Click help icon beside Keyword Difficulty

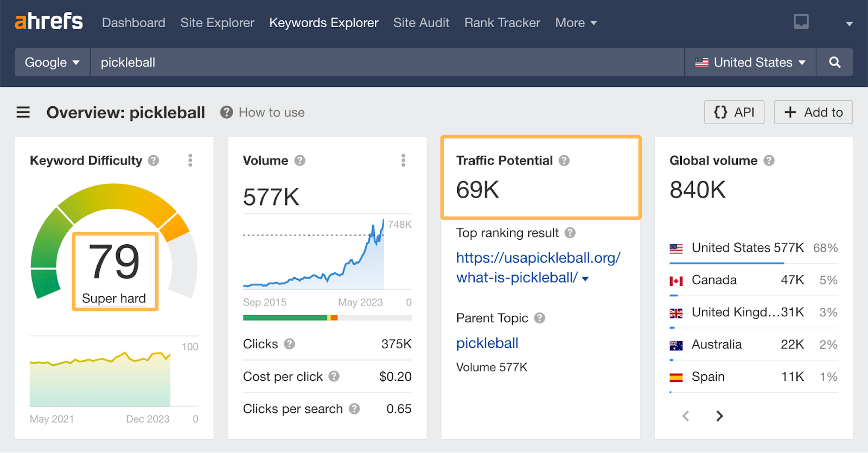pyautogui.click(x=154, y=161)
